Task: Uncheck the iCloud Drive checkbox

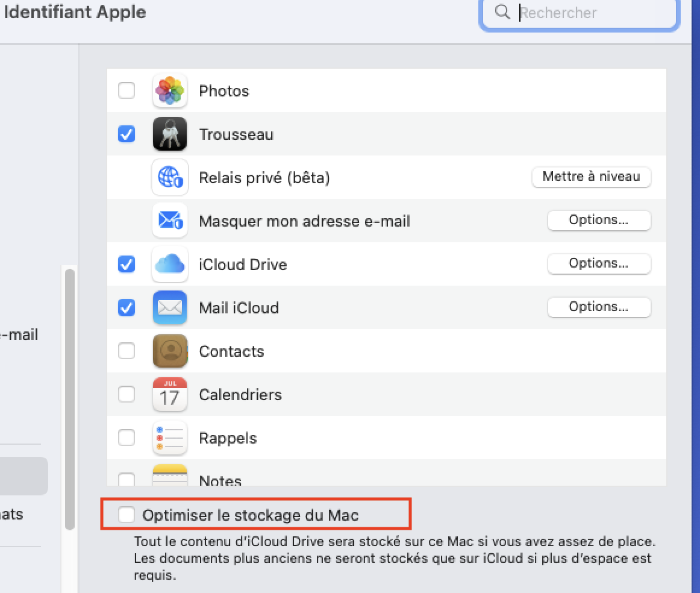Action: pos(127,264)
